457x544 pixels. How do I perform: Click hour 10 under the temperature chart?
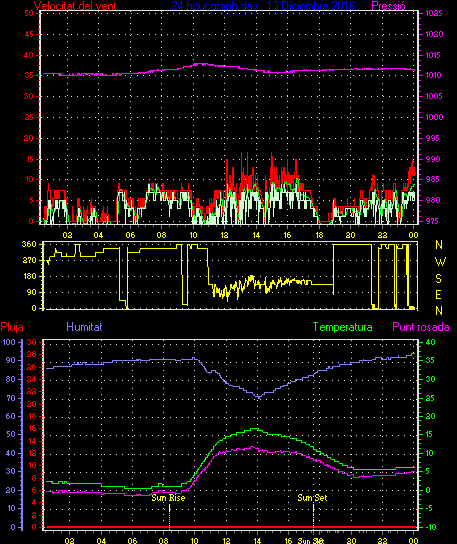tap(194, 541)
